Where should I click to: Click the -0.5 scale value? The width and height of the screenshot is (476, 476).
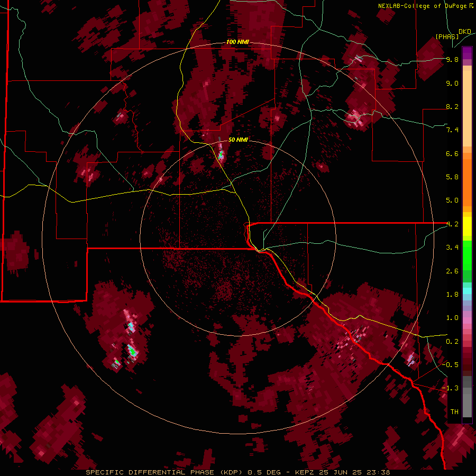click(x=450, y=365)
